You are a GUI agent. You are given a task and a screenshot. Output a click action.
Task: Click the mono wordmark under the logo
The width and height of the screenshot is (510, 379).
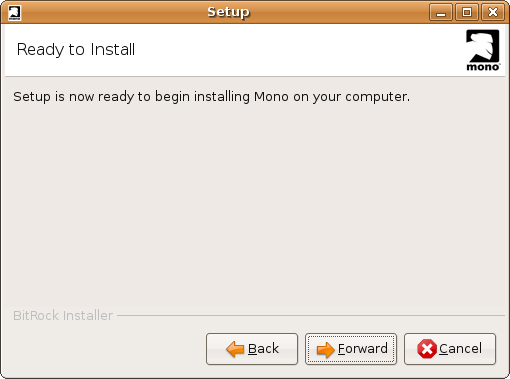tap(483, 67)
